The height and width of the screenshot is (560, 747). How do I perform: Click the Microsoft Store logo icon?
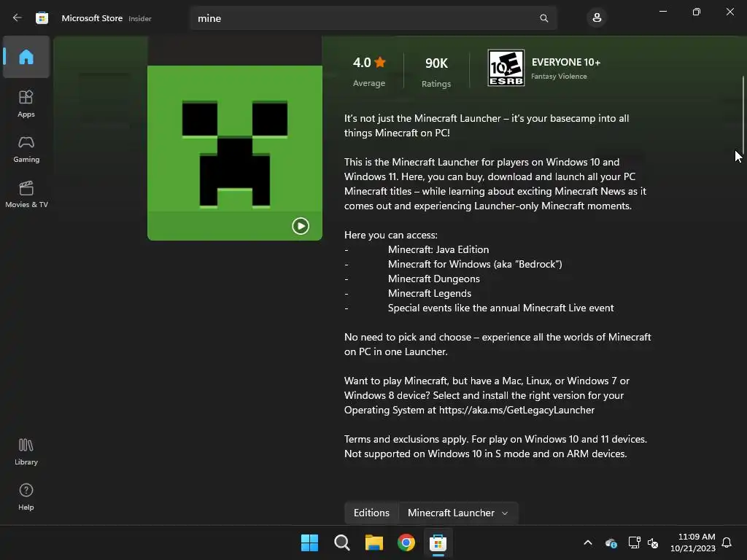pyautogui.click(x=42, y=18)
